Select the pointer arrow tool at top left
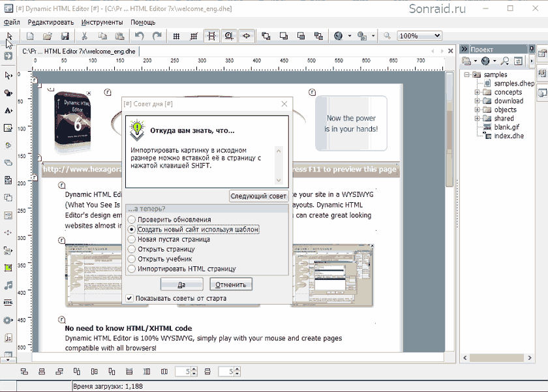The width and height of the screenshot is (548, 392). 9,36
